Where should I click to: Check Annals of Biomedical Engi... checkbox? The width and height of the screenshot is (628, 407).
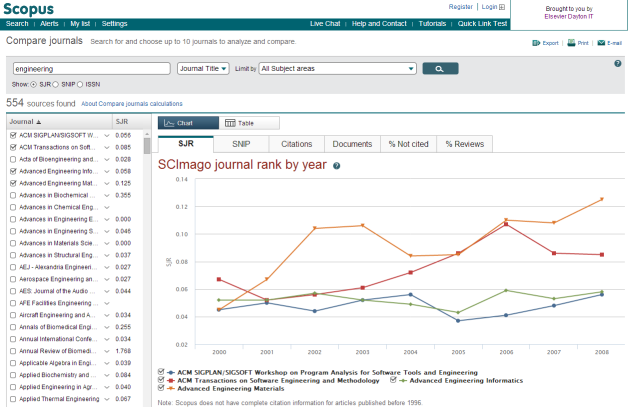click(x=13, y=327)
